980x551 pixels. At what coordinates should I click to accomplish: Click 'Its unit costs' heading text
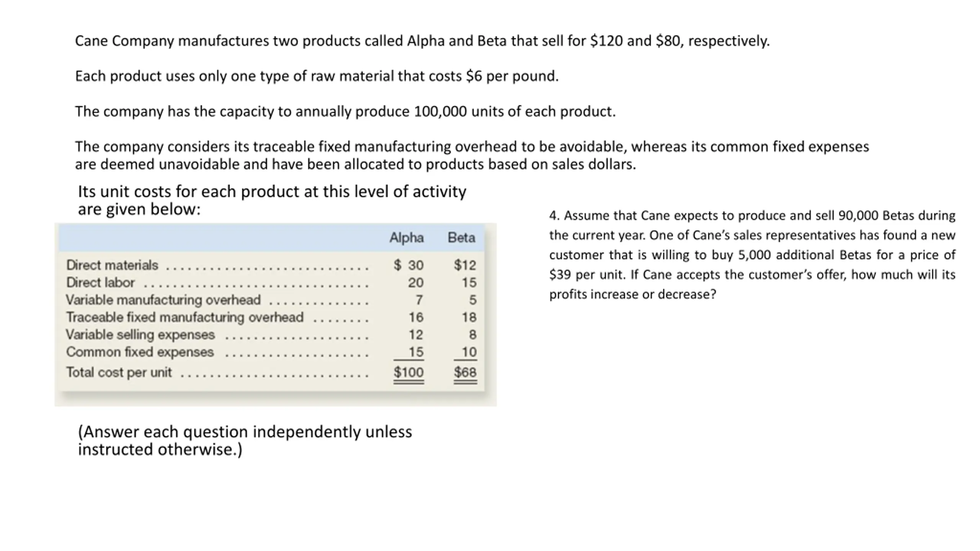pyautogui.click(x=272, y=200)
